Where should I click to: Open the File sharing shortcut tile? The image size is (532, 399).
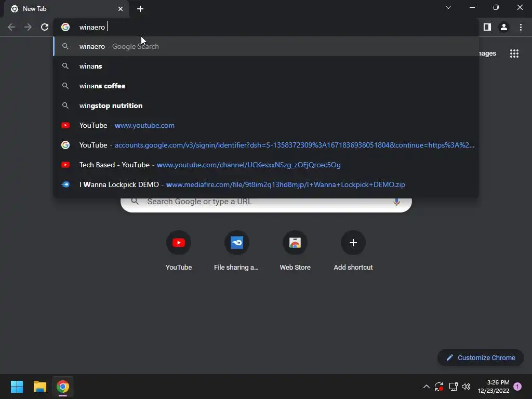tap(236, 251)
